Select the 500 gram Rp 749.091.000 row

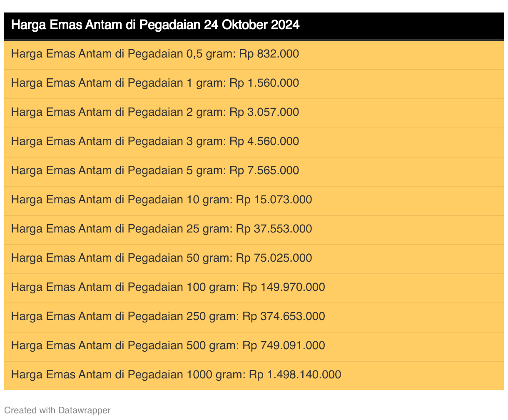pyautogui.click(x=168, y=346)
